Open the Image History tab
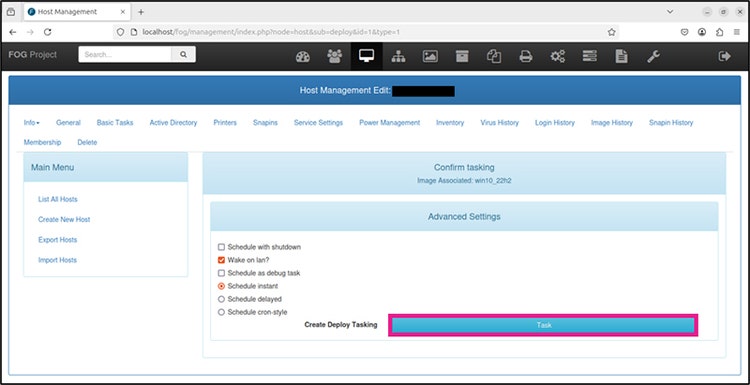Screen dimensions: 750x385 tap(612, 123)
